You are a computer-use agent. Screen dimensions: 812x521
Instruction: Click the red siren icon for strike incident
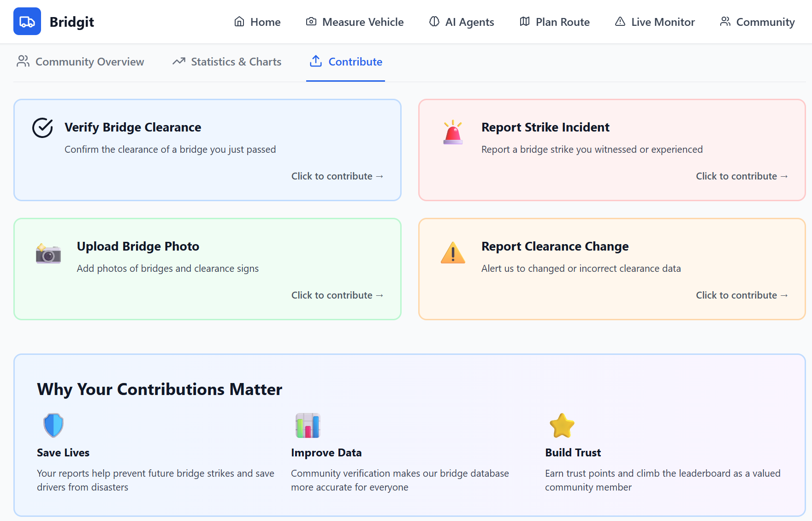453,132
